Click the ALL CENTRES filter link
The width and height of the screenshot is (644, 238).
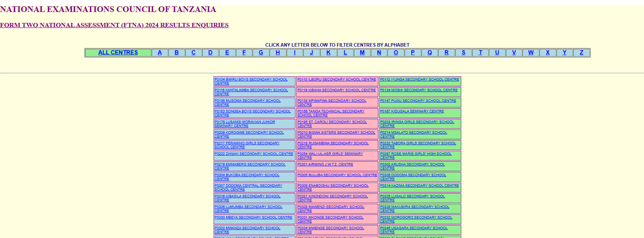click(118, 53)
